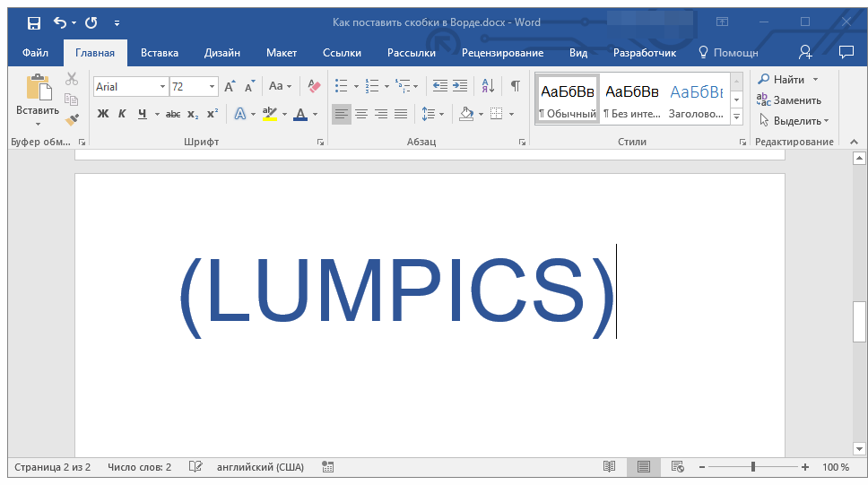Open the Файл tab

click(36, 53)
